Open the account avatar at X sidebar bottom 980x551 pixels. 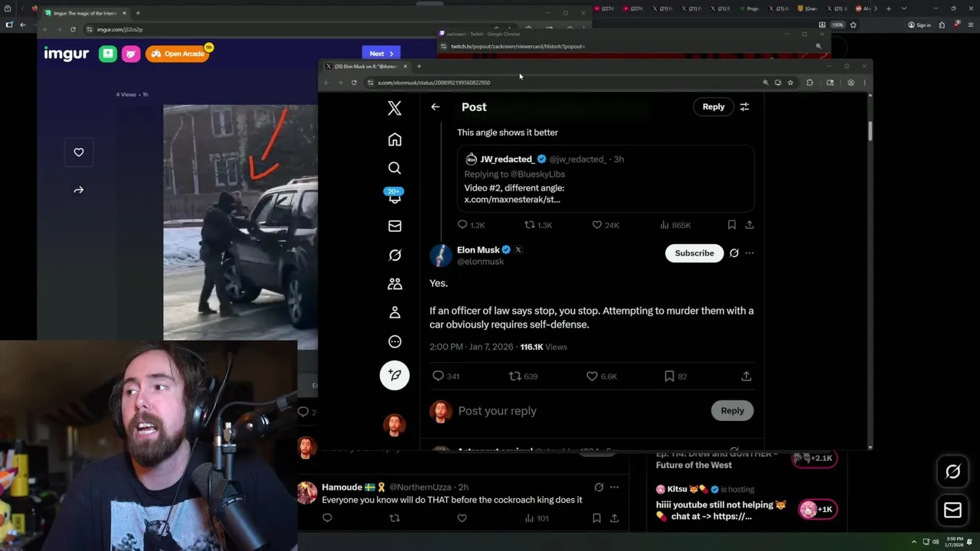pyautogui.click(x=394, y=425)
